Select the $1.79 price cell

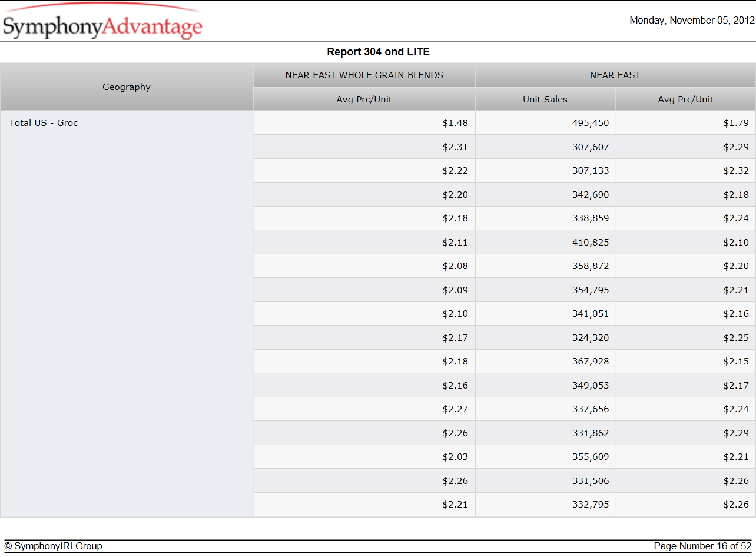pos(685,123)
